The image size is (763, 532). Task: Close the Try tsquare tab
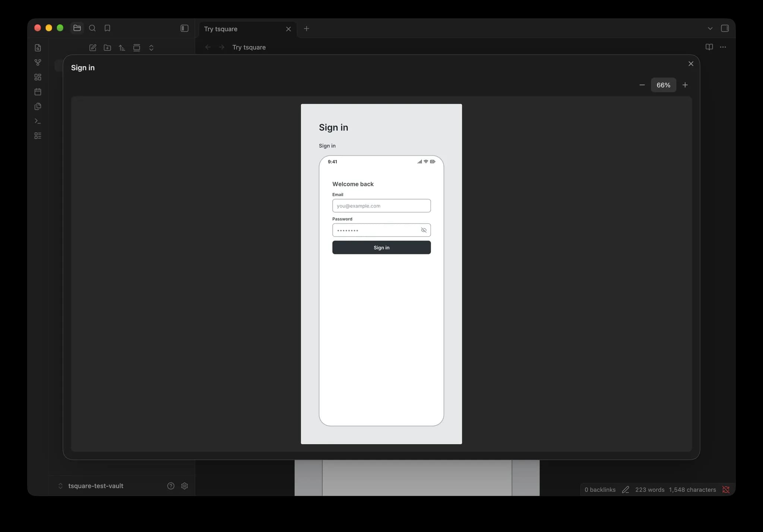(288, 29)
